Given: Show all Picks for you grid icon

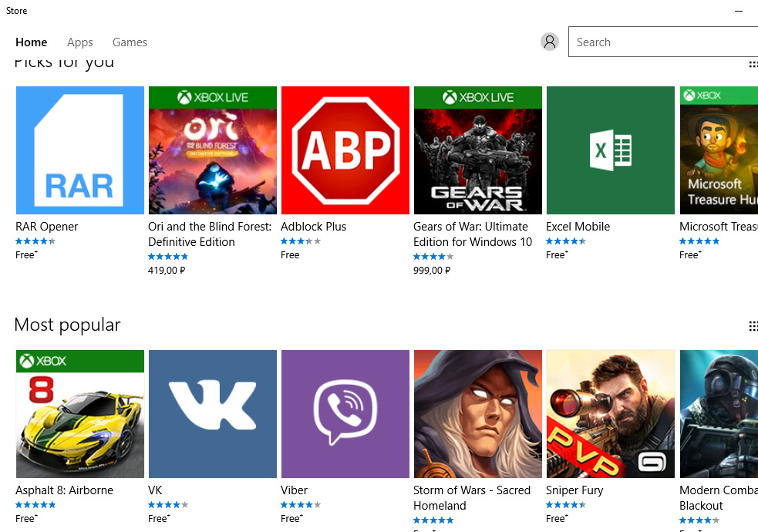Looking at the screenshot, I should tap(753, 64).
